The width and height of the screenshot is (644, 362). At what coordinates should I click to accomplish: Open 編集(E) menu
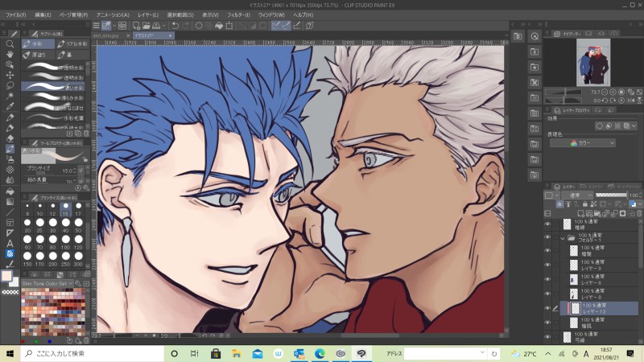pos(43,14)
